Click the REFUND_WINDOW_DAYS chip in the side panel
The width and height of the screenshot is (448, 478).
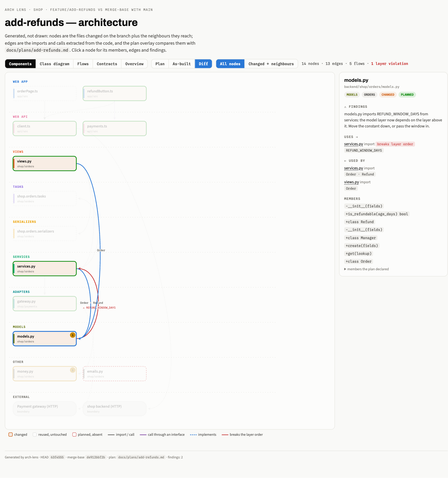point(364,150)
